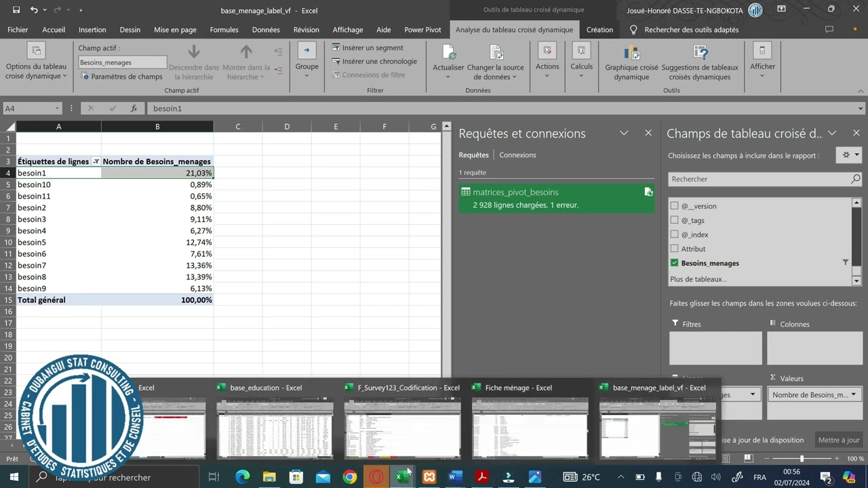Image resolution: width=868 pixels, height=488 pixels.
Task: Switch to the Formules ribbon tab
Action: (x=224, y=30)
